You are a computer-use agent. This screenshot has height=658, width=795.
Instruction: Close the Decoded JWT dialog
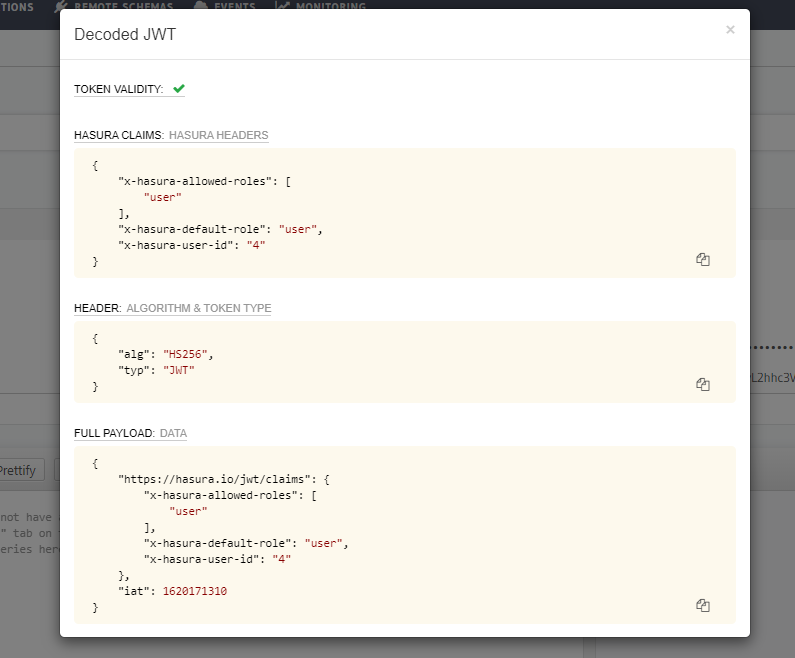(730, 30)
